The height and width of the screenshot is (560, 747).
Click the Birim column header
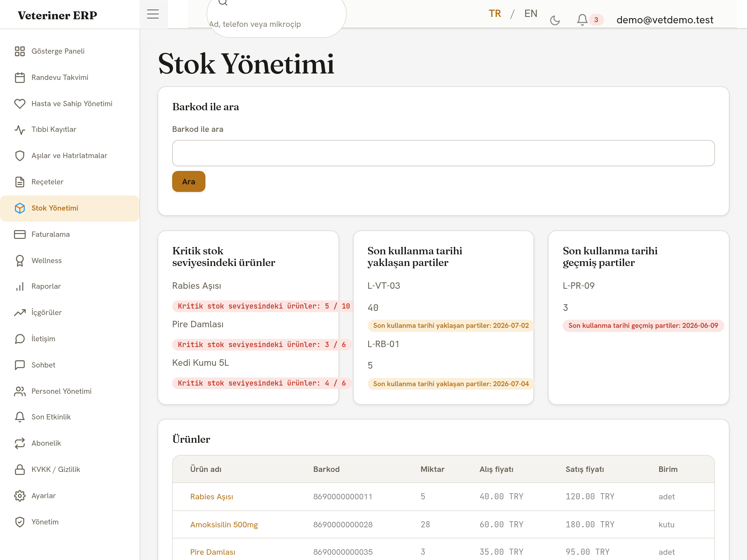click(x=668, y=469)
